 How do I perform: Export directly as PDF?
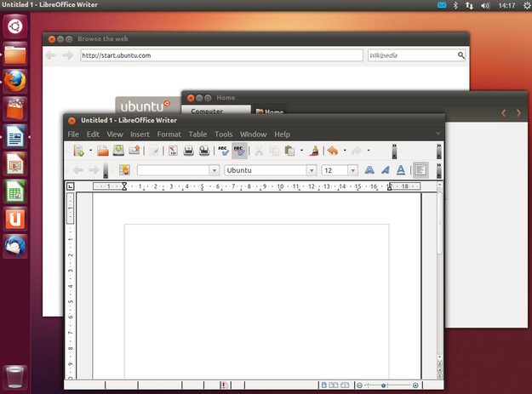[x=173, y=151]
